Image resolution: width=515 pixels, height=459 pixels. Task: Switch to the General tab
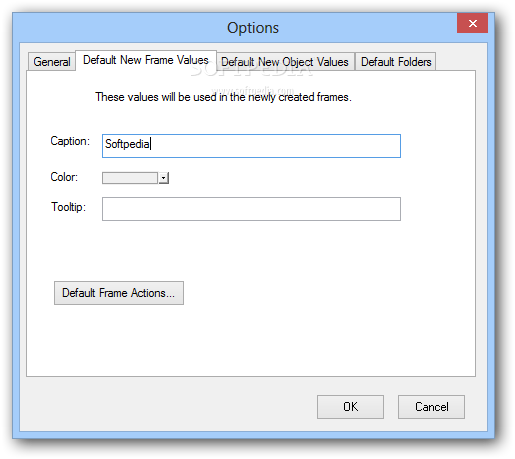[52, 62]
